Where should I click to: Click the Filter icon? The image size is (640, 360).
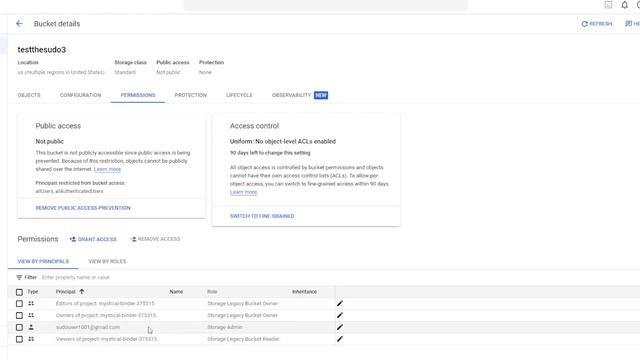(19, 278)
